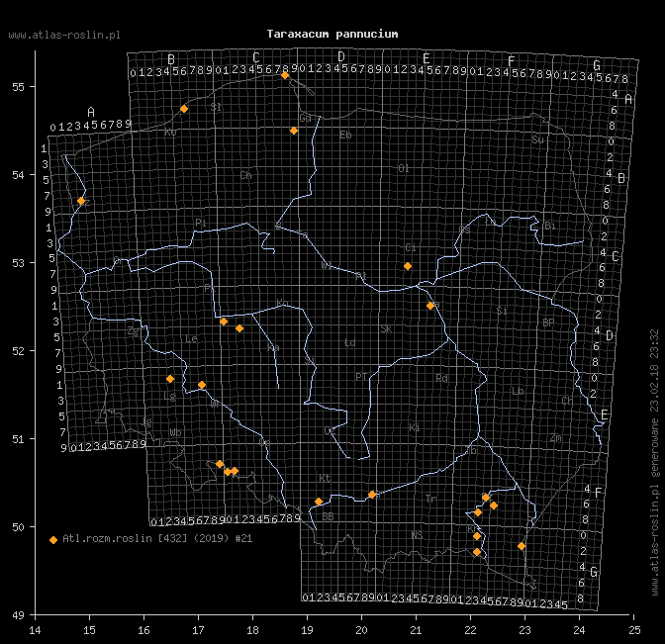Click the Zm city label

coord(556,438)
